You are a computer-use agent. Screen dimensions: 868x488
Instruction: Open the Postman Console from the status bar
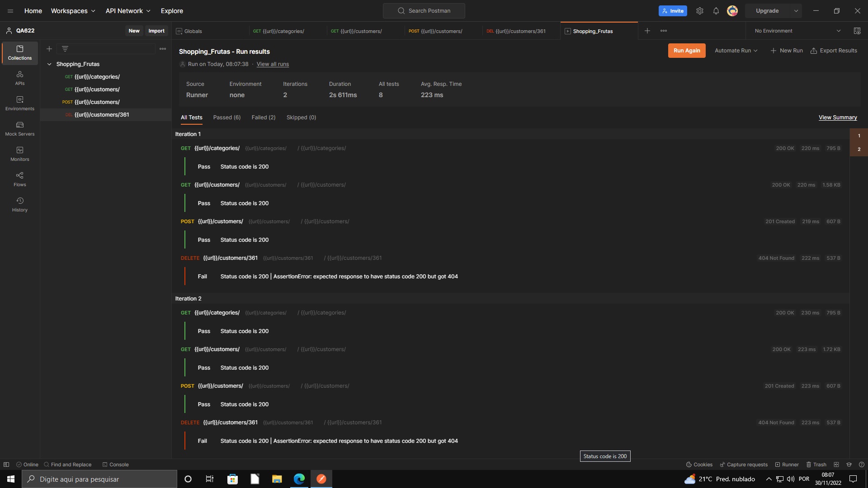click(x=116, y=465)
